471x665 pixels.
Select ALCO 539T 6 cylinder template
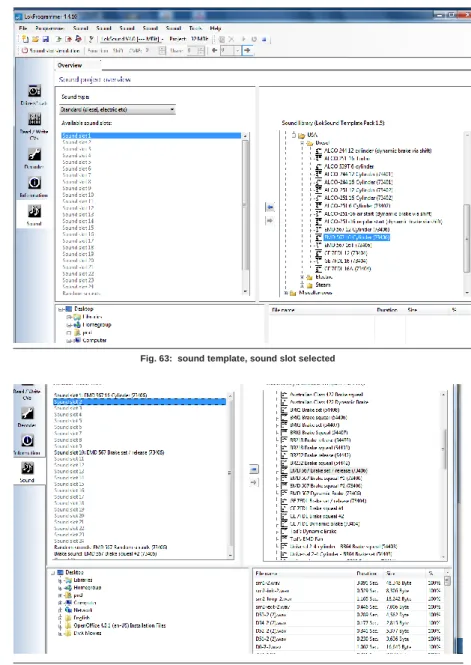click(x=349, y=166)
